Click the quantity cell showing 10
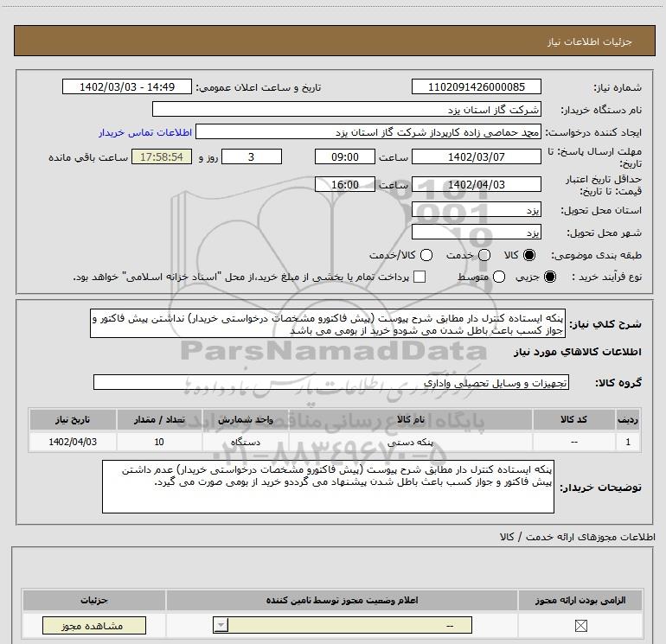Screen dimensions: 666x644 pyautogui.click(x=159, y=442)
